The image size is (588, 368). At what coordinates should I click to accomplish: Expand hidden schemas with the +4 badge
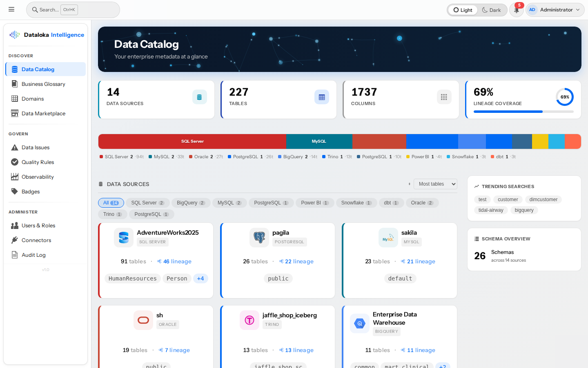pos(200,278)
